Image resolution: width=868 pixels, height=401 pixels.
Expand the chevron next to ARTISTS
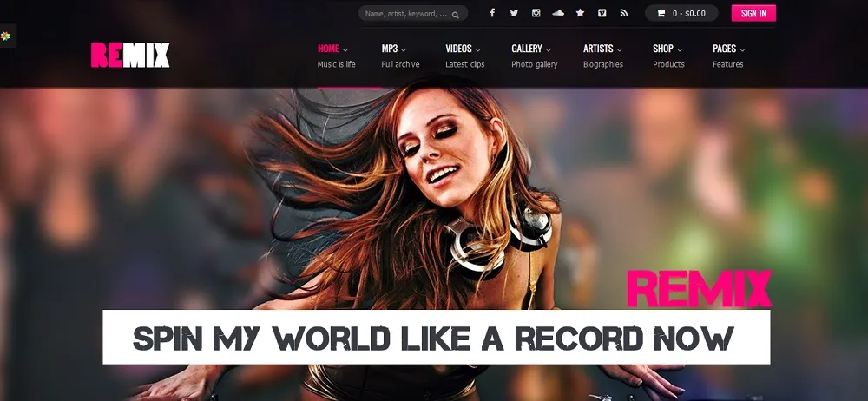coord(620,49)
